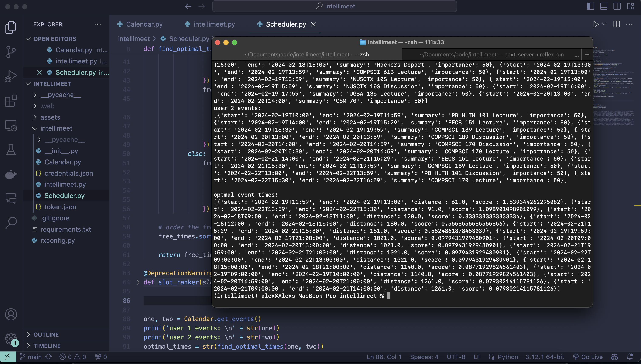Toggle the Primary Side Bar visibility
Screen dimensions: 641x364
pos(590,6)
